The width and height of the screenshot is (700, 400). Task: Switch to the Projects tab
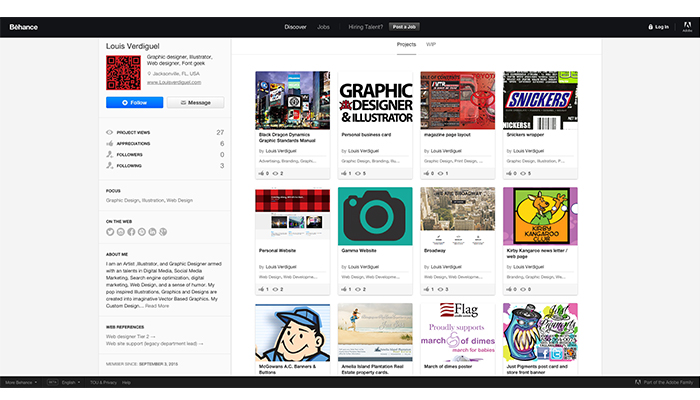click(x=406, y=45)
